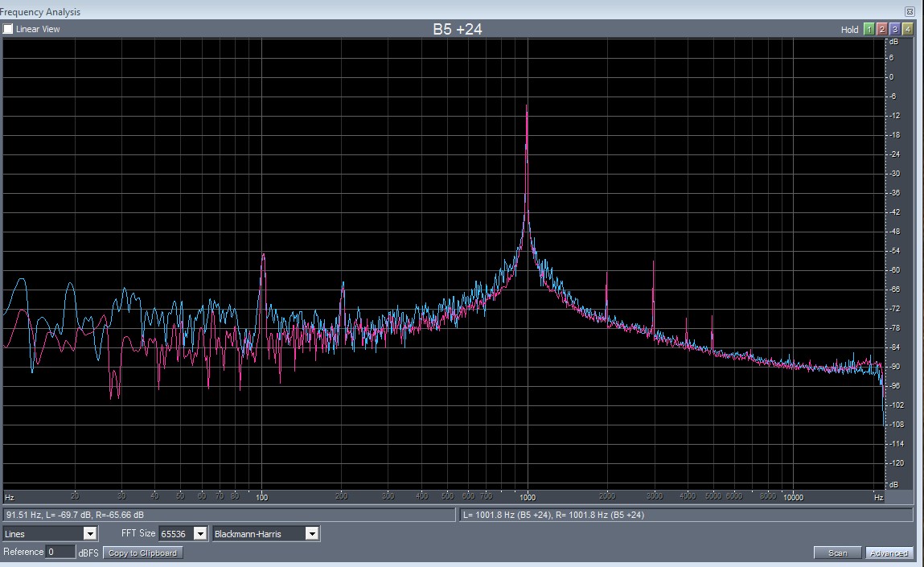
Task: Click the L= 1001.8 Hz peak frequency status
Action: point(554,515)
